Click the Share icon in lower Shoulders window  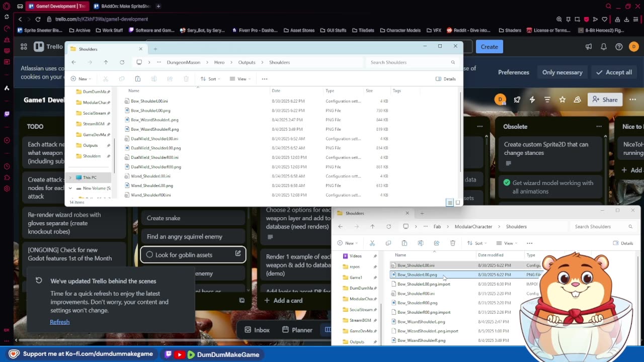(x=437, y=243)
